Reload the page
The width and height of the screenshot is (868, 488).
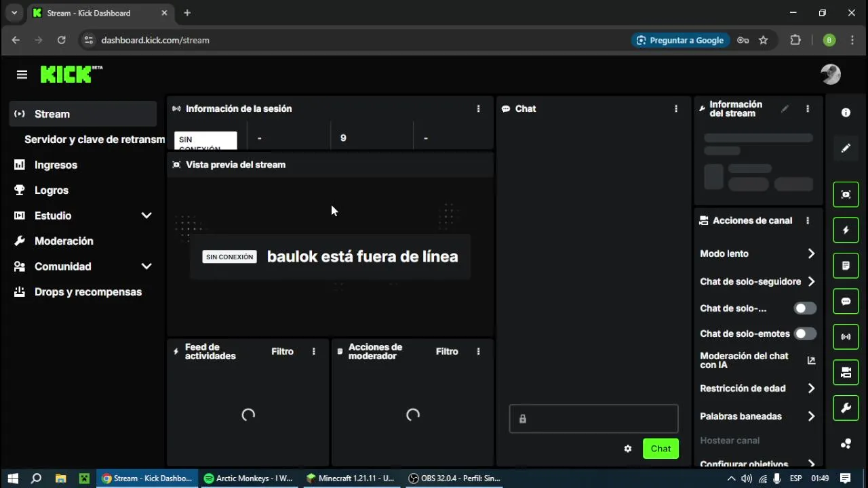(x=61, y=40)
